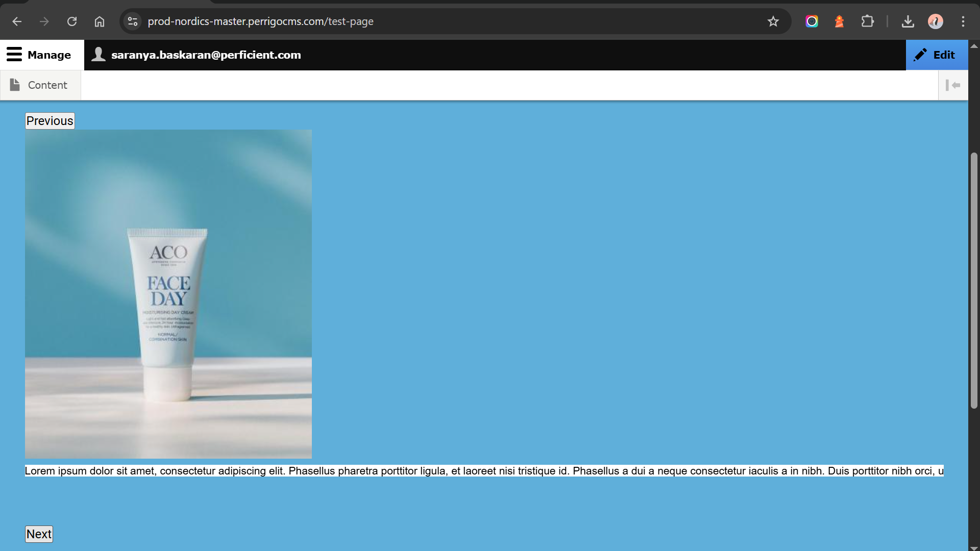Image resolution: width=980 pixels, height=551 pixels.
Task: Open the browser three-dot menu
Action: (x=963, y=21)
